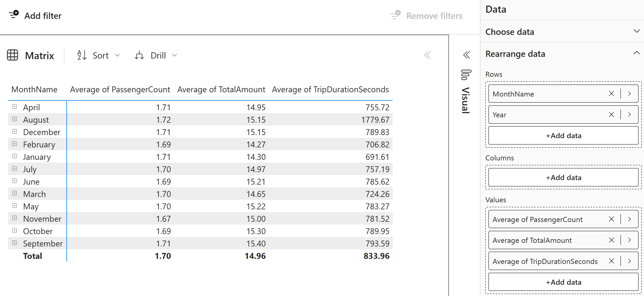Expand the August row
This screenshot has height=296, width=644.
click(x=15, y=119)
